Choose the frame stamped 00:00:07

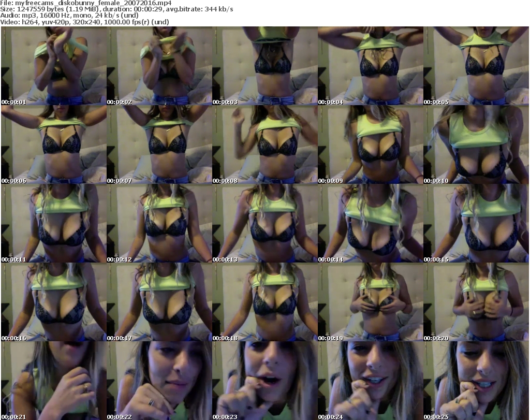click(159, 144)
